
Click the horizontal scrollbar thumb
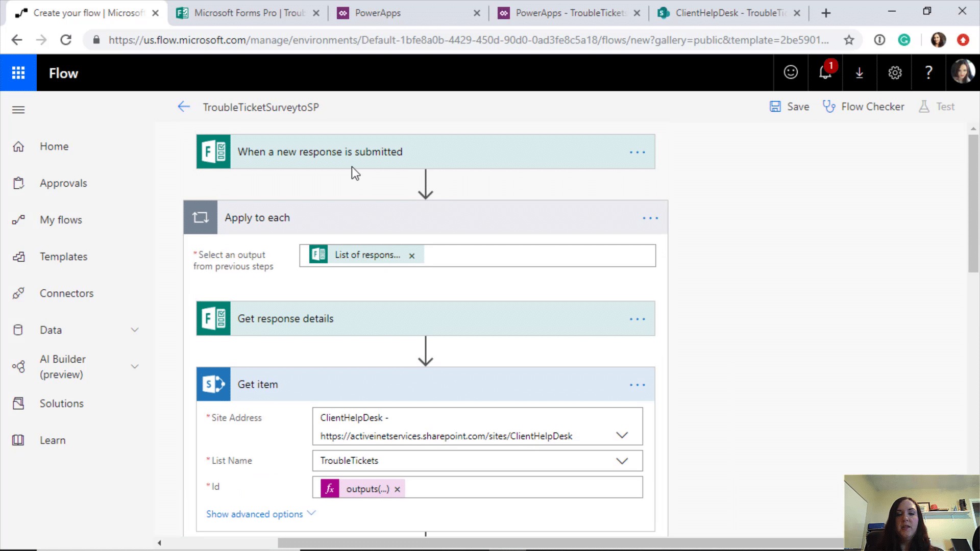[x=560, y=543]
